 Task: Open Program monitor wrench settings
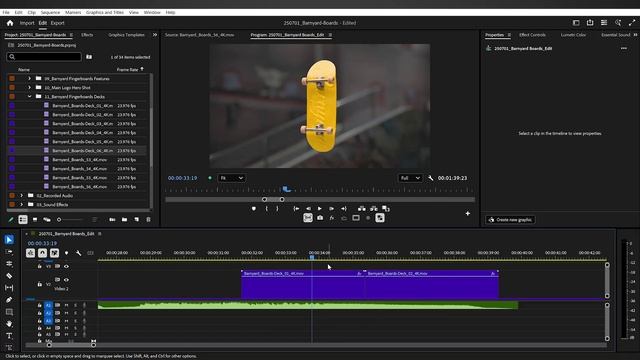point(431,178)
